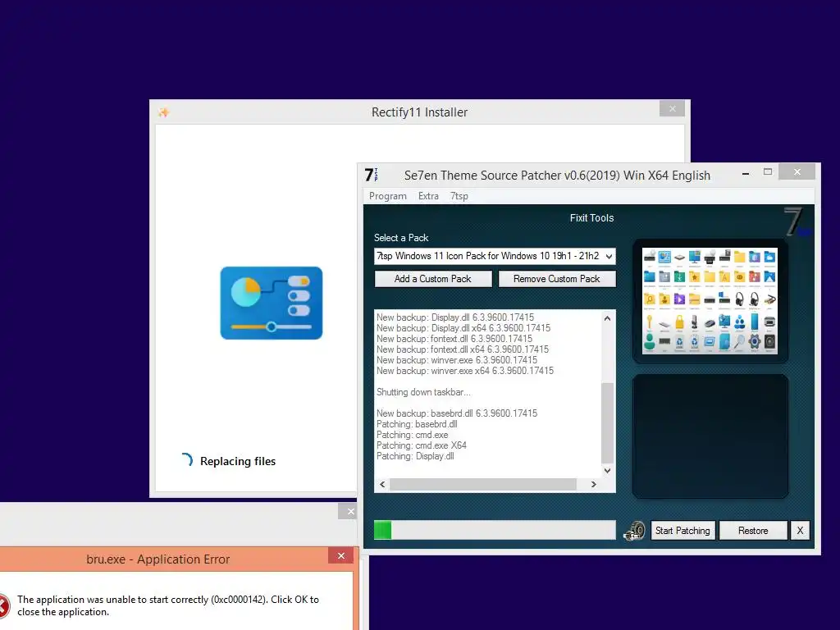
Task: Click the icon pack preview thumbnail
Action: [710, 300]
